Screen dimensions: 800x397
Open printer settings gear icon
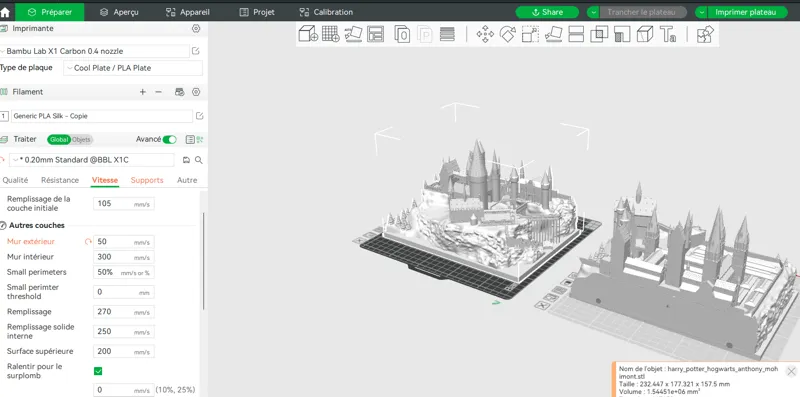tap(196, 29)
